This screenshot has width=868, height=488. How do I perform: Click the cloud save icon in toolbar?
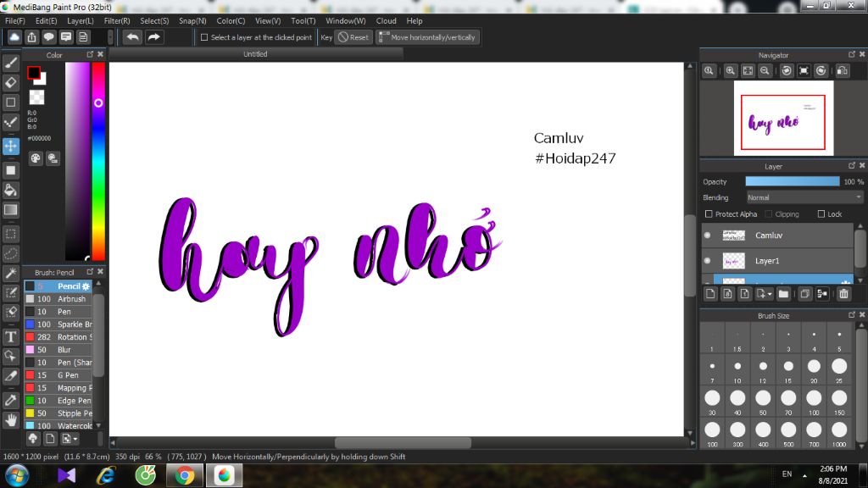[x=14, y=37]
